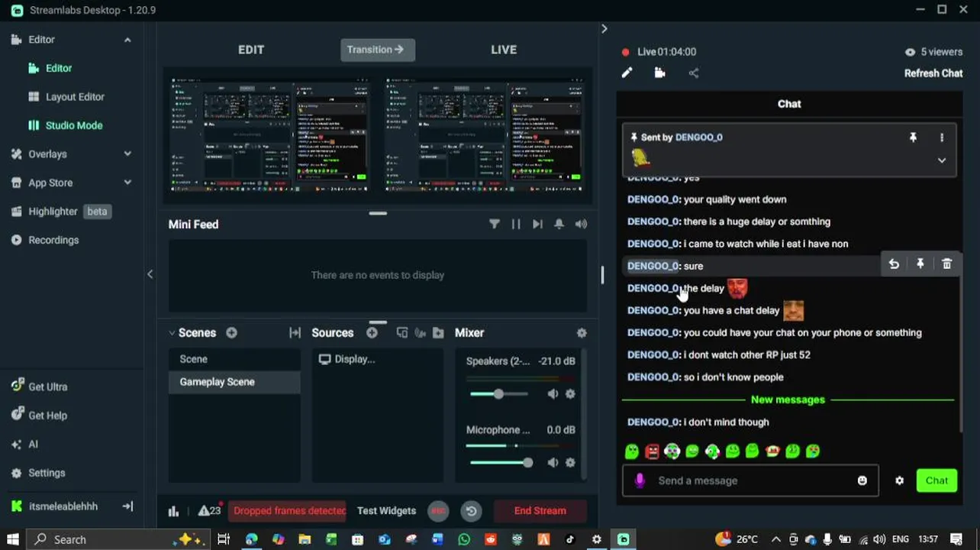Mute the Microphone audio source
The image size is (980, 550).
[553, 463]
